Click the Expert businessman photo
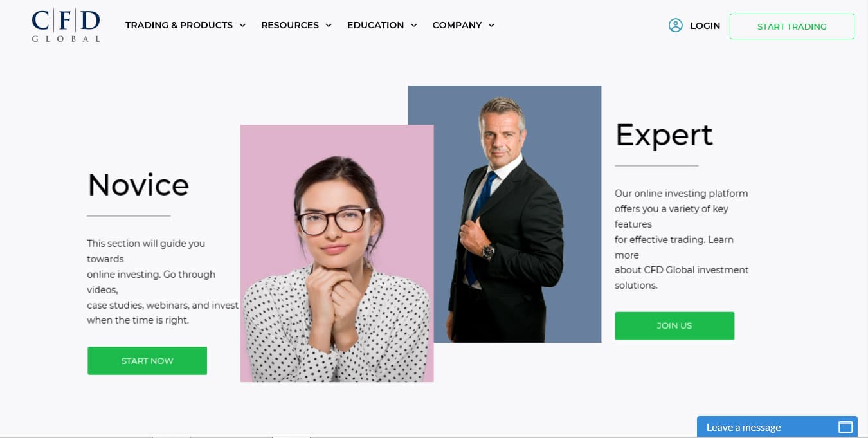Image resolution: width=868 pixels, height=438 pixels. (505, 214)
